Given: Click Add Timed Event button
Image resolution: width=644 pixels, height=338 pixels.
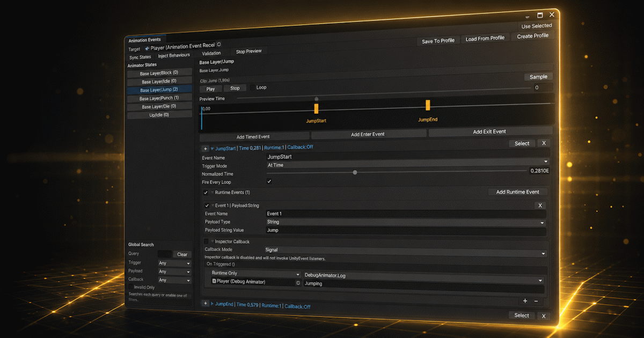Looking at the screenshot, I should (255, 137).
